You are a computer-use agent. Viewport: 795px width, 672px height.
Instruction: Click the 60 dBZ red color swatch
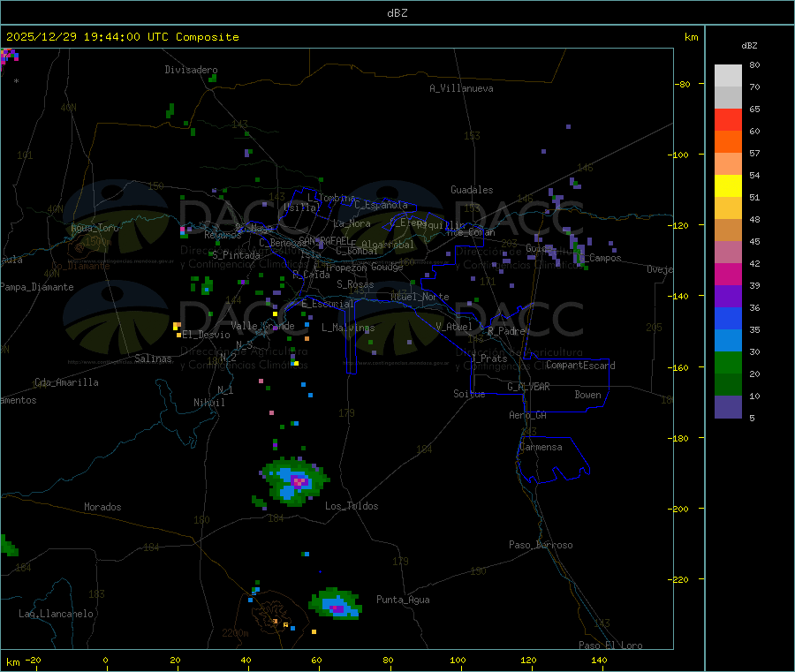coord(728,119)
